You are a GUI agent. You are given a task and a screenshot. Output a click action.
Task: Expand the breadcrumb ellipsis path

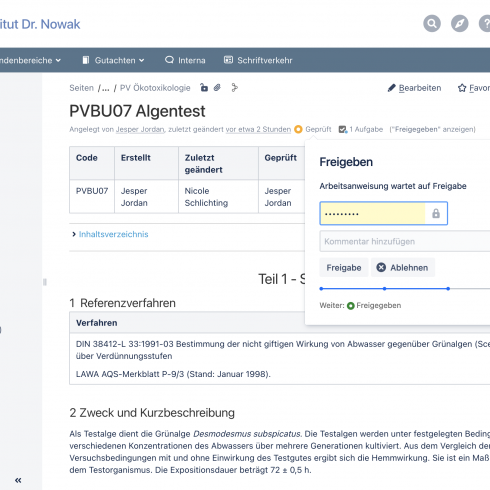(105, 88)
